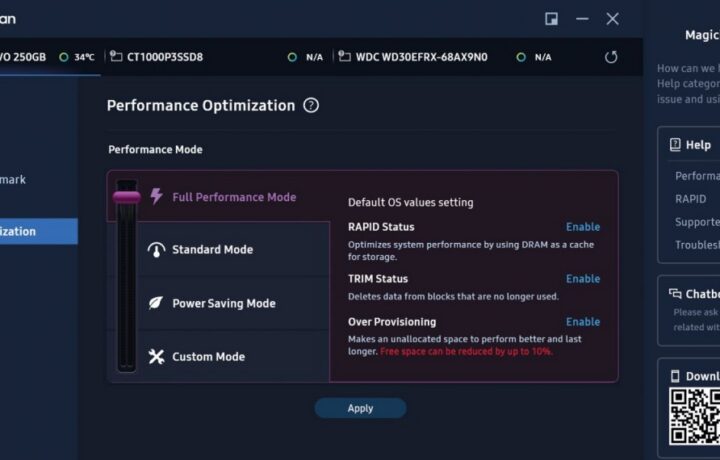Click Enable link for RAPID Status
This screenshot has height=460, width=720.
(x=583, y=227)
